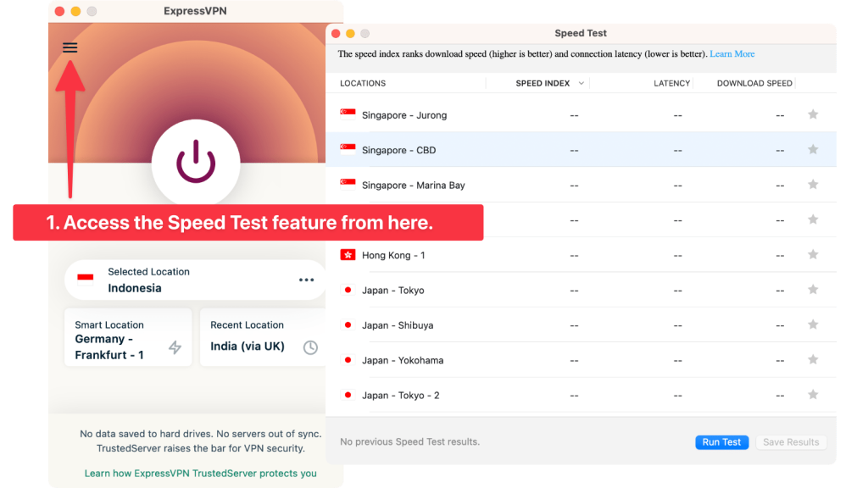This screenshot has height=488, width=868.
Task: Favorite Japan - Yokohama with its star
Action: pos(813,359)
